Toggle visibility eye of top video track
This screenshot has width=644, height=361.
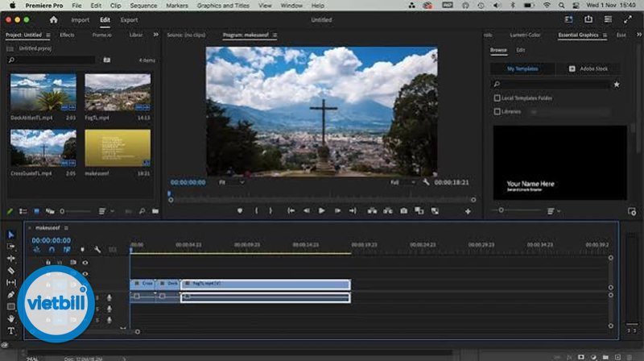[x=85, y=263]
